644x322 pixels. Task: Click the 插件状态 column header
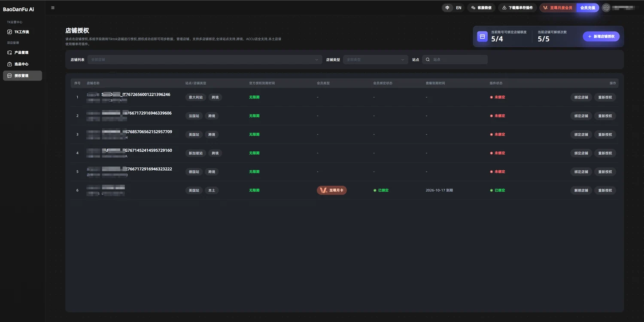[x=496, y=83]
